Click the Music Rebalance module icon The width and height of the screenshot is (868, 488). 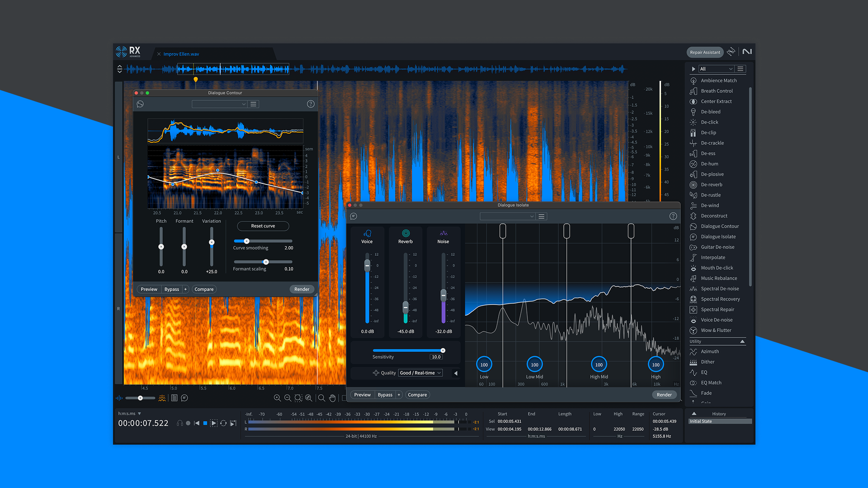(x=693, y=278)
